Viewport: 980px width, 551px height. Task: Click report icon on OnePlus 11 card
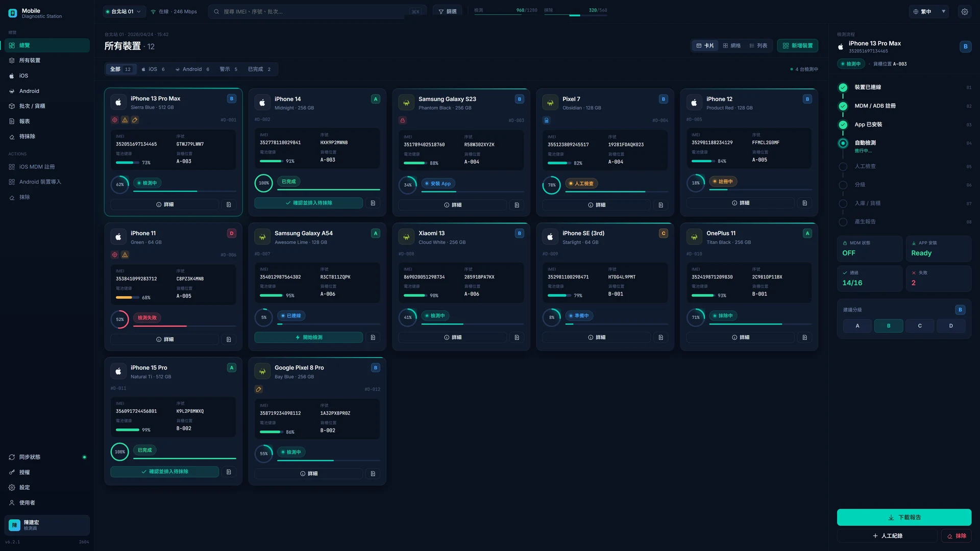pos(804,337)
